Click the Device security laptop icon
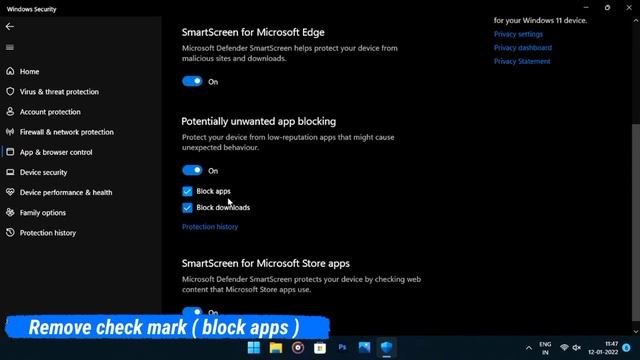Screen dimensions: 640x360 coord(10,172)
